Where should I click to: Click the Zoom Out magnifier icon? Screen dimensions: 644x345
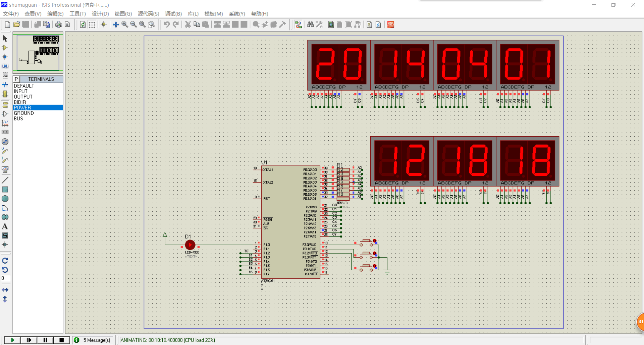point(133,24)
